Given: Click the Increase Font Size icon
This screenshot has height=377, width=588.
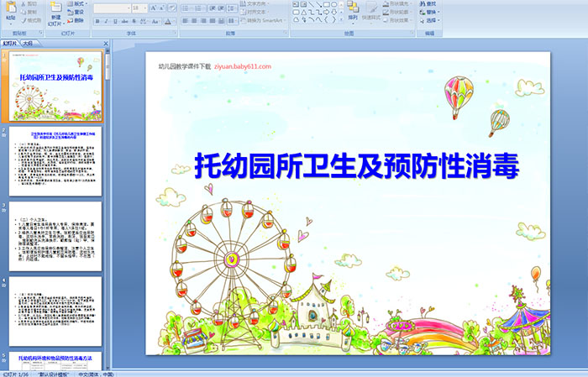Looking at the screenshot, I should click(153, 8).
